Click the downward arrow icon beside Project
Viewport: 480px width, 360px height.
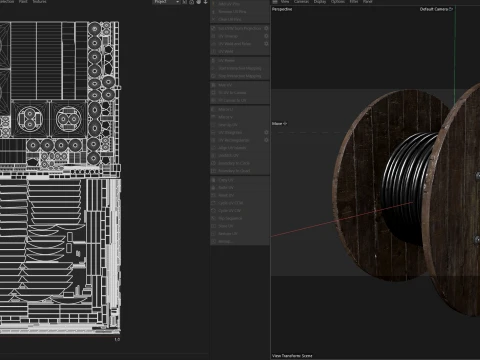click(x=205, y=2)
